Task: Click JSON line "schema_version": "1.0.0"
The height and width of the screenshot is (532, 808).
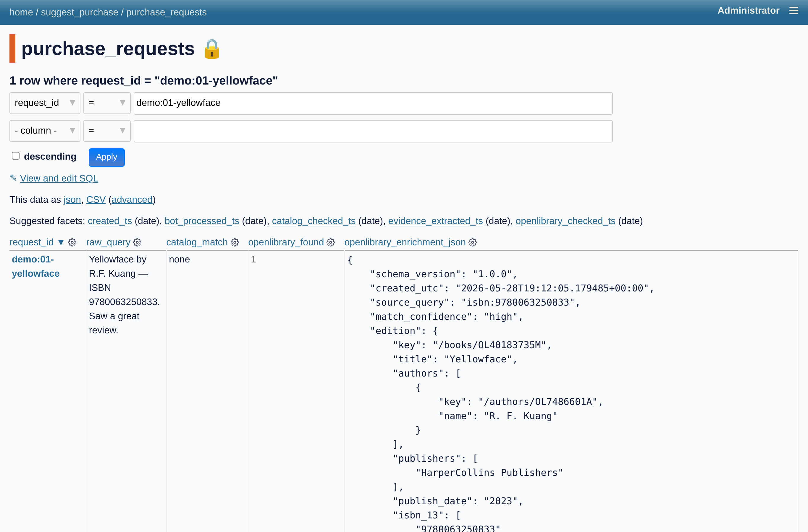Action: 444,274
